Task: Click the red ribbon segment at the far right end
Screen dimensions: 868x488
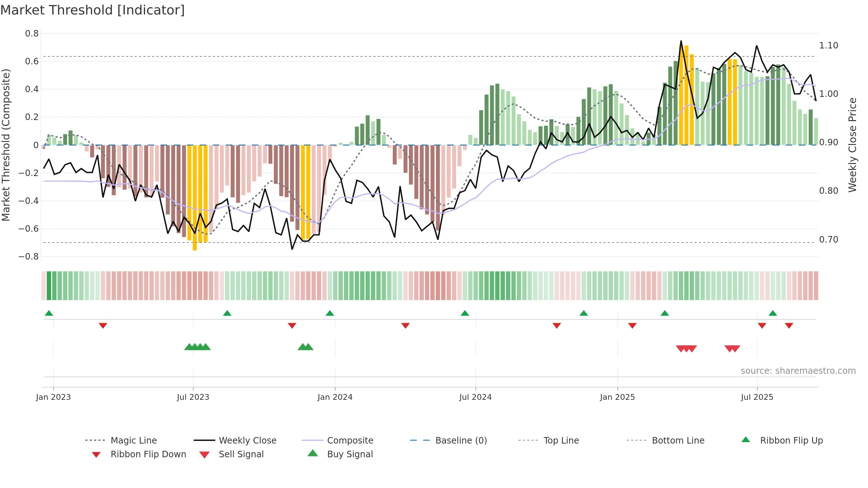Action: [816, 286]
